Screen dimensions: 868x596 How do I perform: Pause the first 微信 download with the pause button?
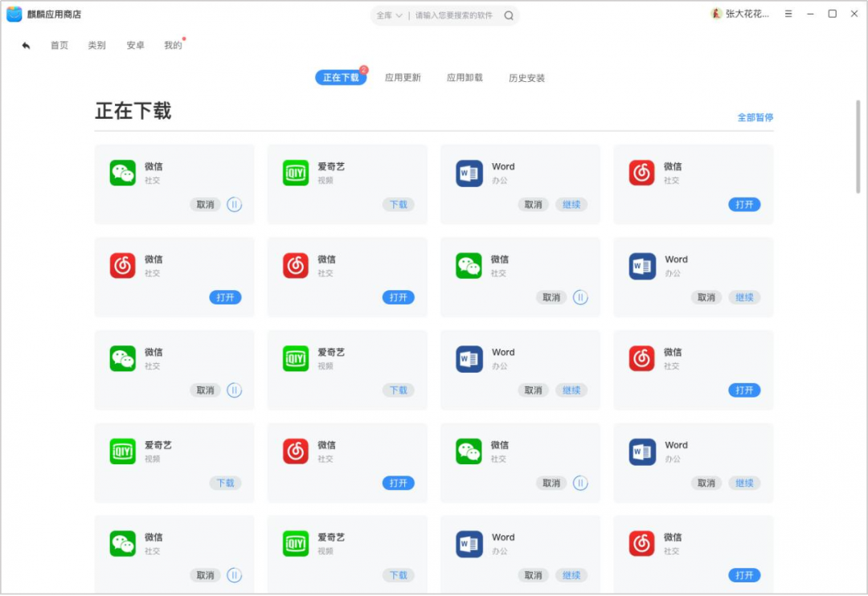tap(234, 205)
